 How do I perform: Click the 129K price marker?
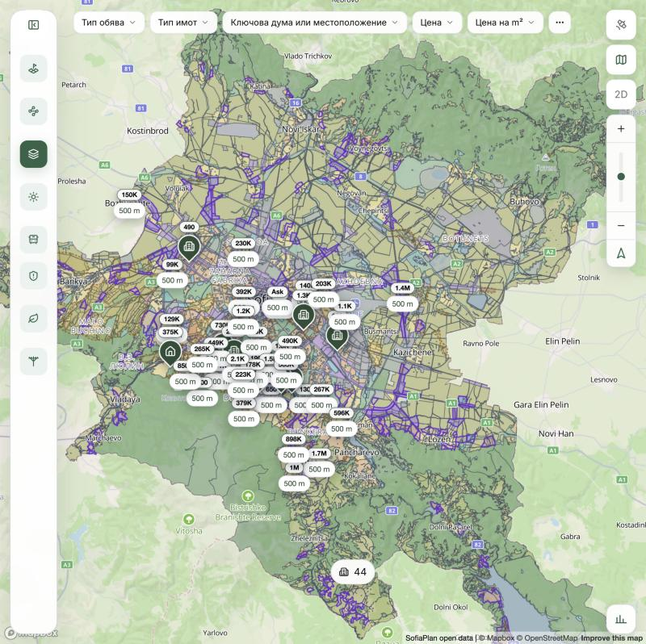(x=171, y=319)
